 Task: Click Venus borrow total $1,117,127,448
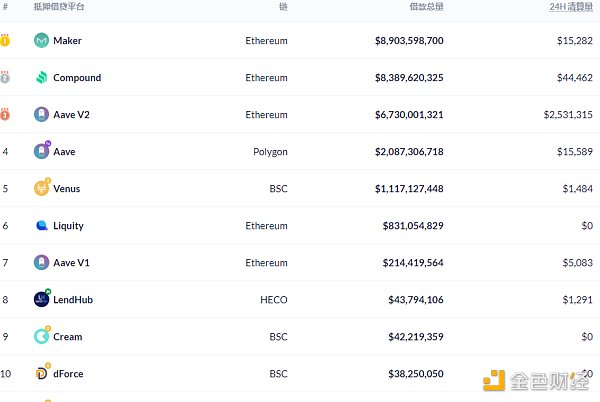click(x=409, y=189)
